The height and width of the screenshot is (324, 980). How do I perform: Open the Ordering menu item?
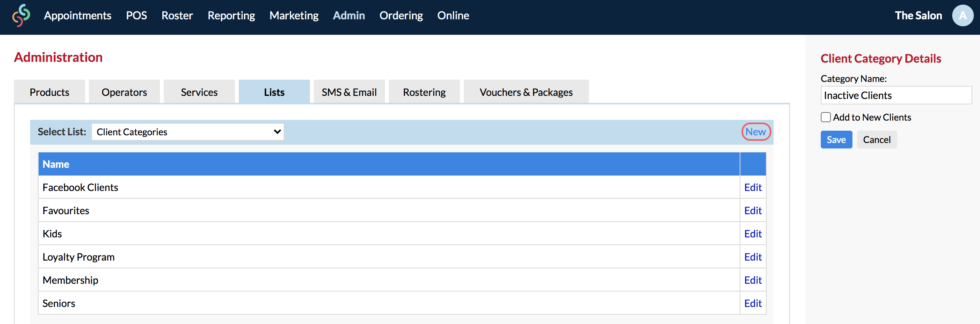[401, 15]
